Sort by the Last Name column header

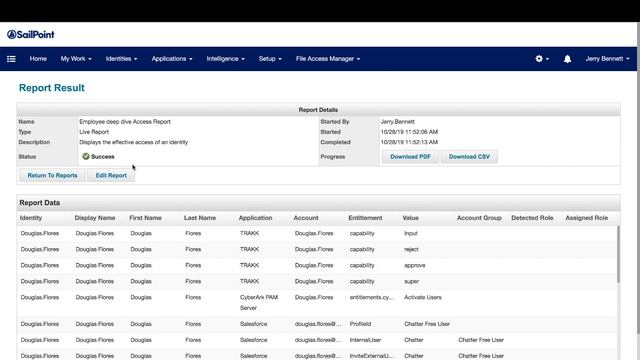pos(200,218)
